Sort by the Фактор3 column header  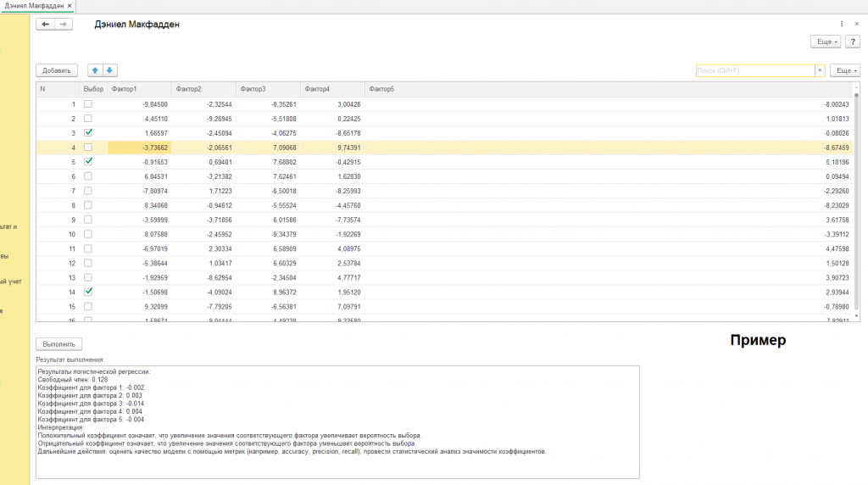coord(269,88)
